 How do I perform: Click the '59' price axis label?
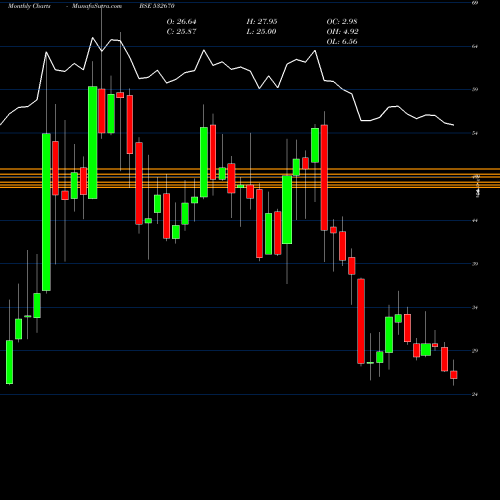coord(475,89)
